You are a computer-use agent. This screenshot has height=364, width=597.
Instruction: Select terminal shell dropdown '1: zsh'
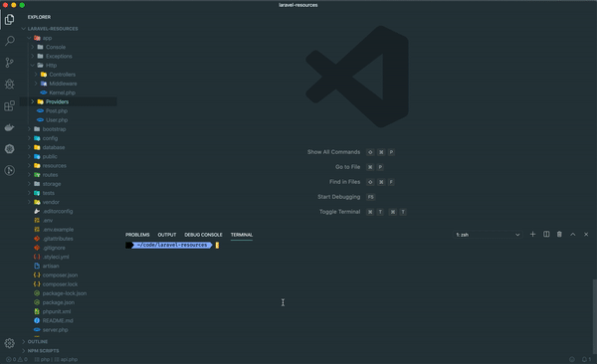[x=488, y=235]
